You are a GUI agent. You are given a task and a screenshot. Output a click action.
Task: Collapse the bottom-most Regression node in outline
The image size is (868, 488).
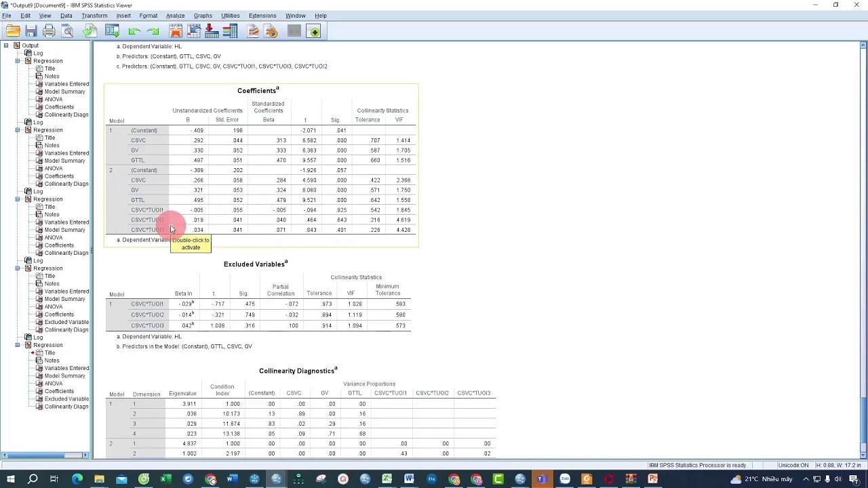[18, 345]
